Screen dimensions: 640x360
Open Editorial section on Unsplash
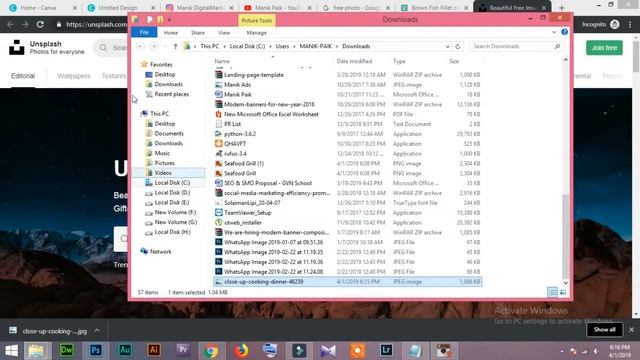[23, 76]
